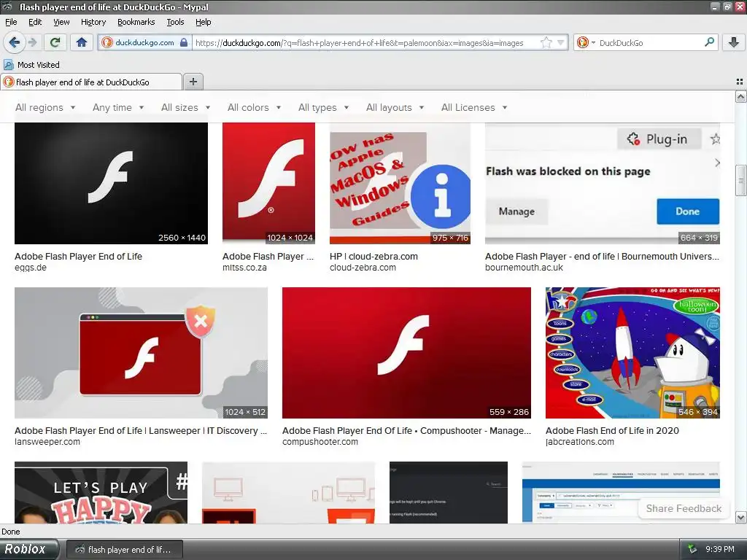The height and width of the screenshot is (560, 747).
Task: Expand the Any time filter
Action: click(x=118, y=108)
